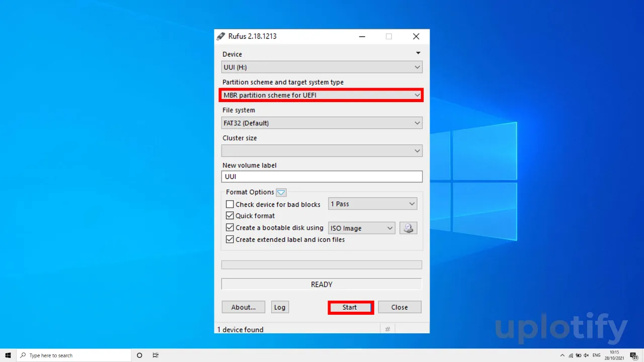
Task: Open the MBR partition scheme for UEFI dropdown
Action: (322, 95)
